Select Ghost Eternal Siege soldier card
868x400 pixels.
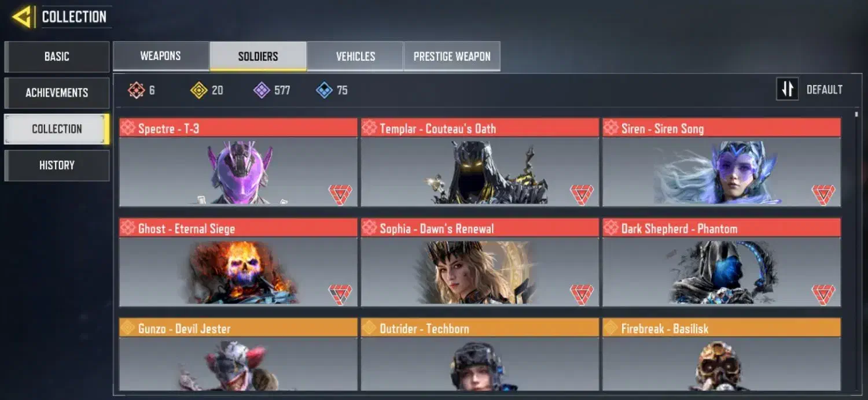[x=238, y=262]
